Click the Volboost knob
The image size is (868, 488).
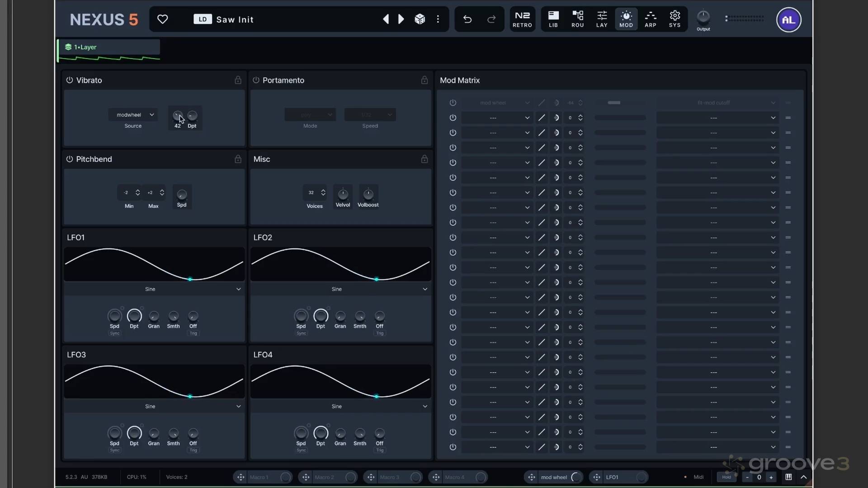368,194
